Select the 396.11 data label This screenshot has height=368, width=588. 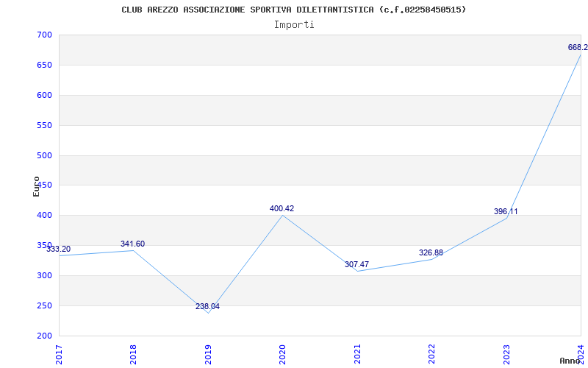[x=506, y=211]
